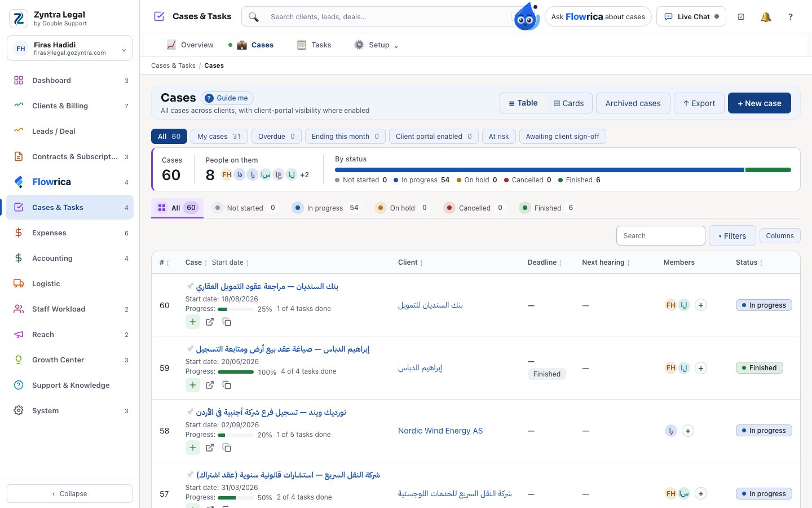Open the help question mark icon
The image size is (812, 508).
coord(791,17)
